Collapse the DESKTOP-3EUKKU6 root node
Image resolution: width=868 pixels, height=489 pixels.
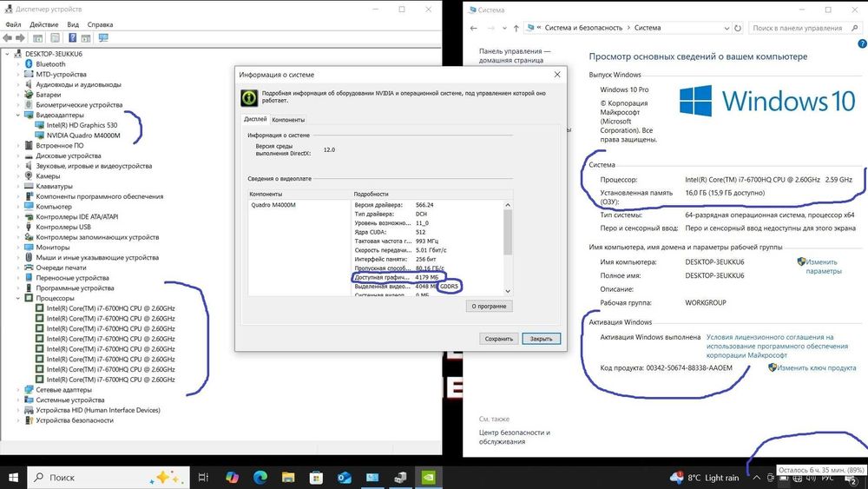(7, 54)
